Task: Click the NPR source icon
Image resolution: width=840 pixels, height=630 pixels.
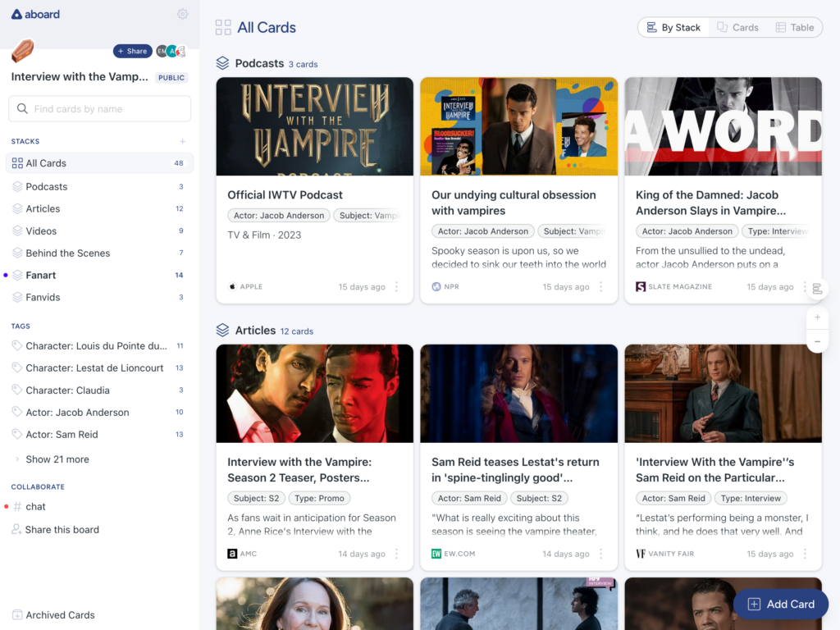Action: [436, 286]
